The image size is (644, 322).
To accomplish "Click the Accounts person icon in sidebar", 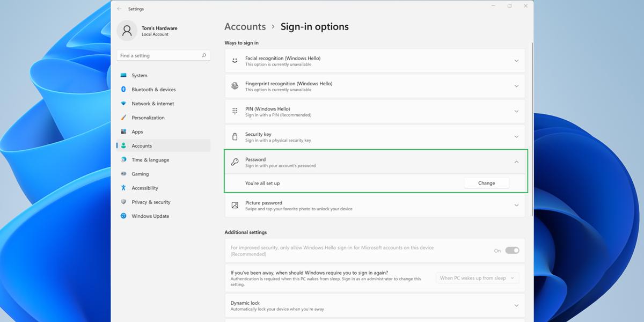I will point(123,145).
